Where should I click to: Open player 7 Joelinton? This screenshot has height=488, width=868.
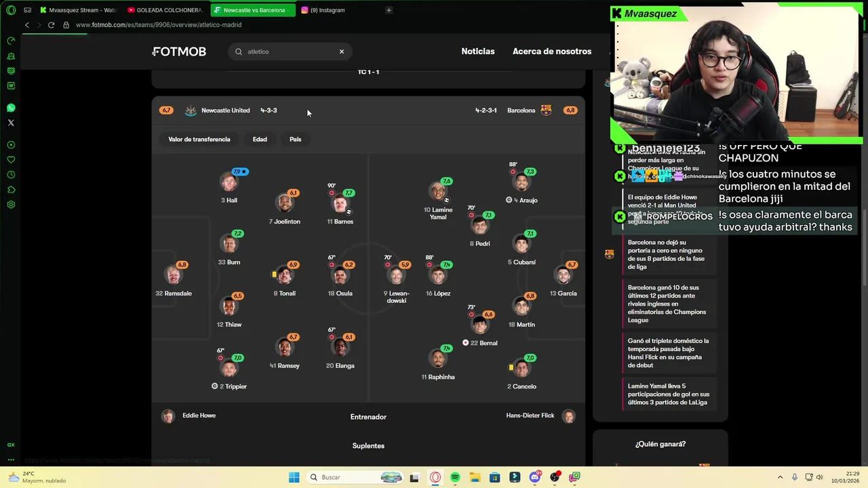[x=285, y=209]
